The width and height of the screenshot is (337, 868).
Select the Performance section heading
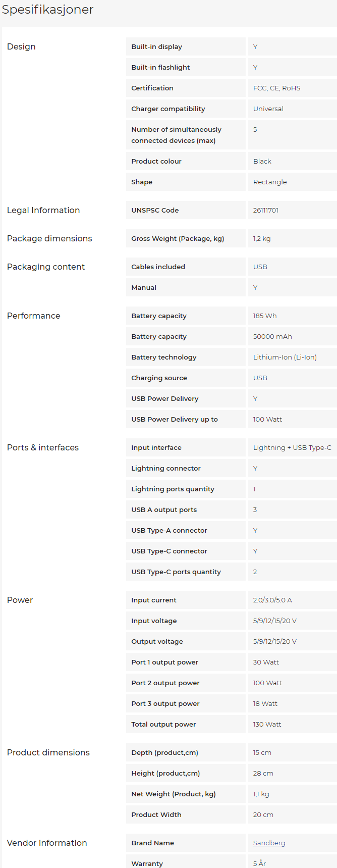coord(33,316)
